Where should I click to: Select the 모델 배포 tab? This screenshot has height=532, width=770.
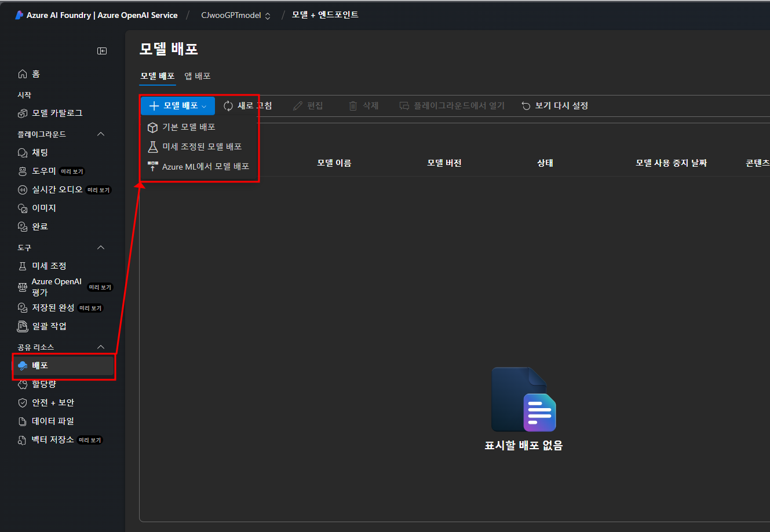[158, 76]
